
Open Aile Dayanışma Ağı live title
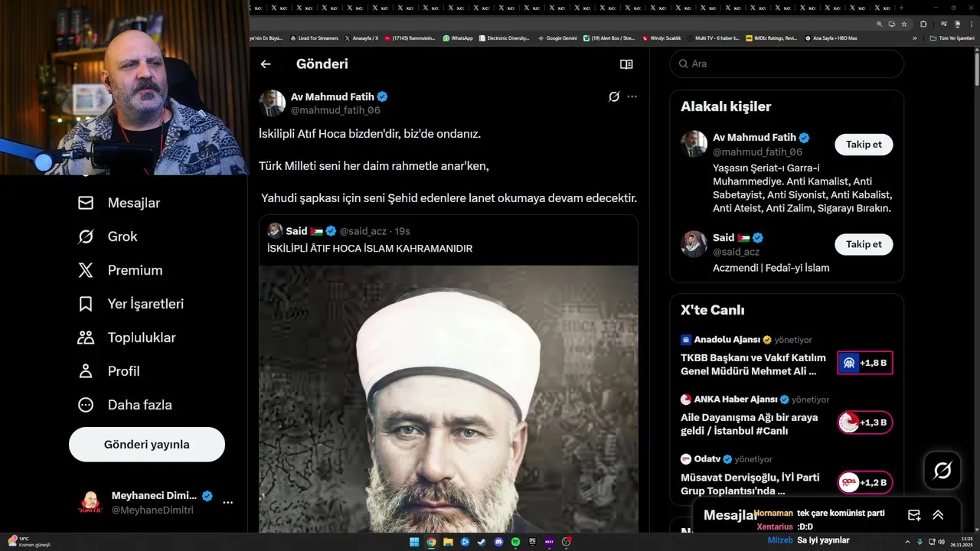tap(749, 424)
